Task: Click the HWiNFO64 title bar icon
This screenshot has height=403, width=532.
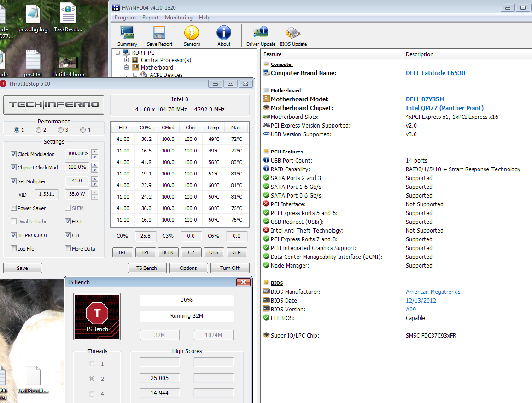Action: 116,7
